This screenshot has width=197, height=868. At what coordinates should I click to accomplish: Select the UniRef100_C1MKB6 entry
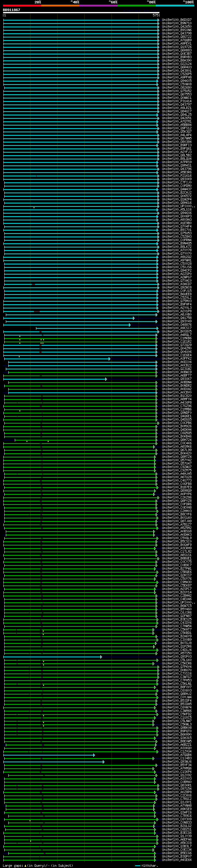(x=176, y=338)
